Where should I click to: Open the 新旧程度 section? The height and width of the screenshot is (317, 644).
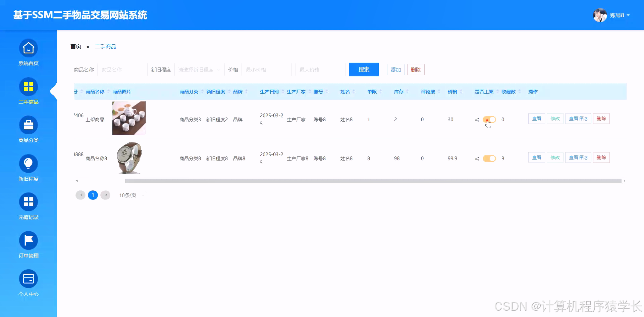click(28, 168)
